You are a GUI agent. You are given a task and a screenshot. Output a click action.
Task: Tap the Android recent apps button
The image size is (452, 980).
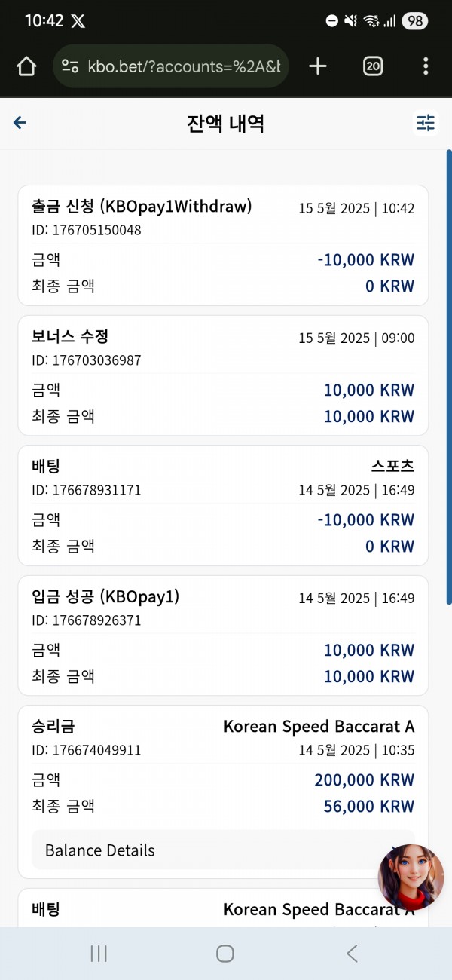99,954
